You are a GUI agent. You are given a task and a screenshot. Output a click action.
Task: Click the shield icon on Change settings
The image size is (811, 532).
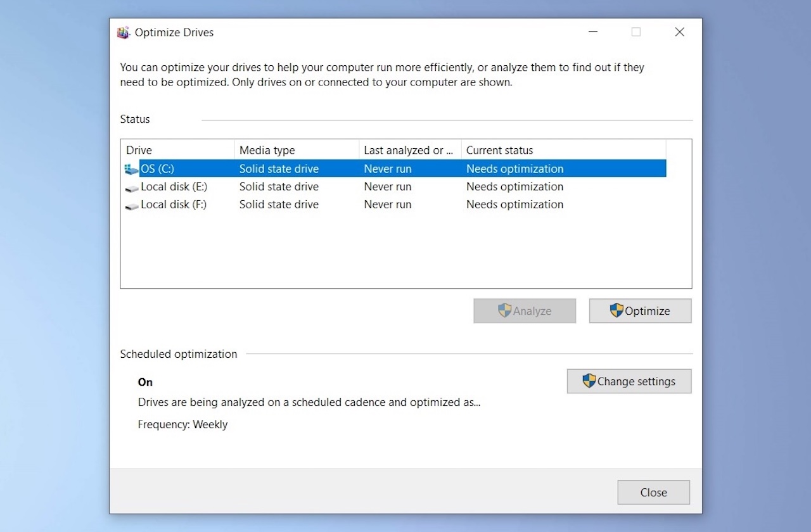click(589, 381)
